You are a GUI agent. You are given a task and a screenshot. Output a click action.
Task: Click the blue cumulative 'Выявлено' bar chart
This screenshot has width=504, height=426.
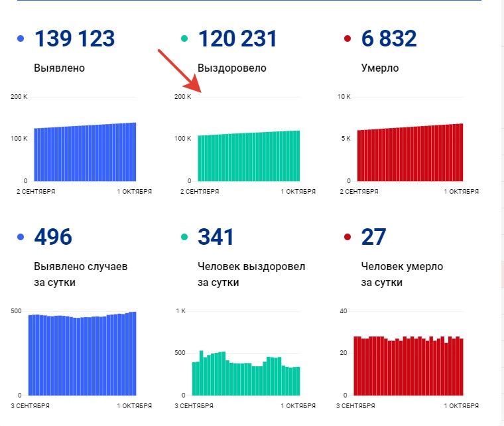(84, 154)
